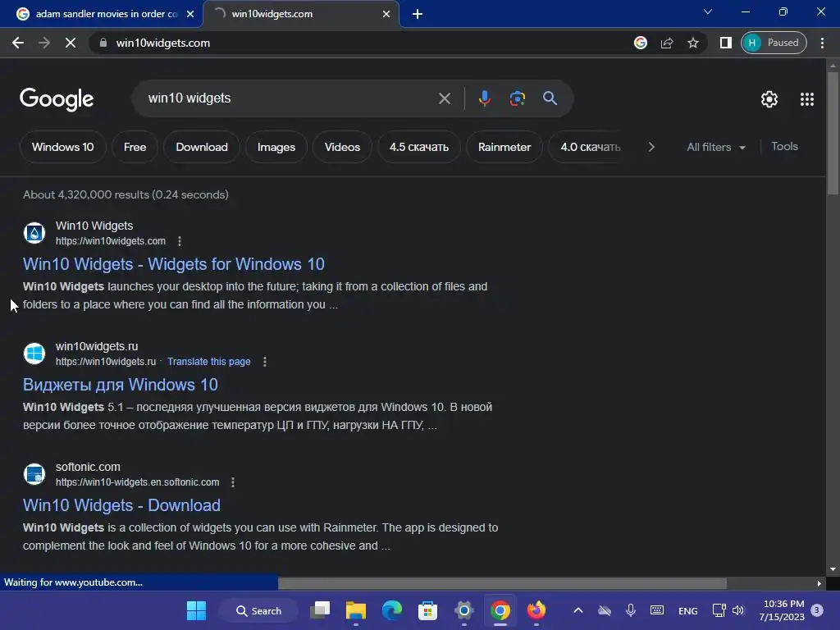Search by image with Google Lens
Image resolution: width=840 pixels, height=630 pixels.
click(517, 98)
